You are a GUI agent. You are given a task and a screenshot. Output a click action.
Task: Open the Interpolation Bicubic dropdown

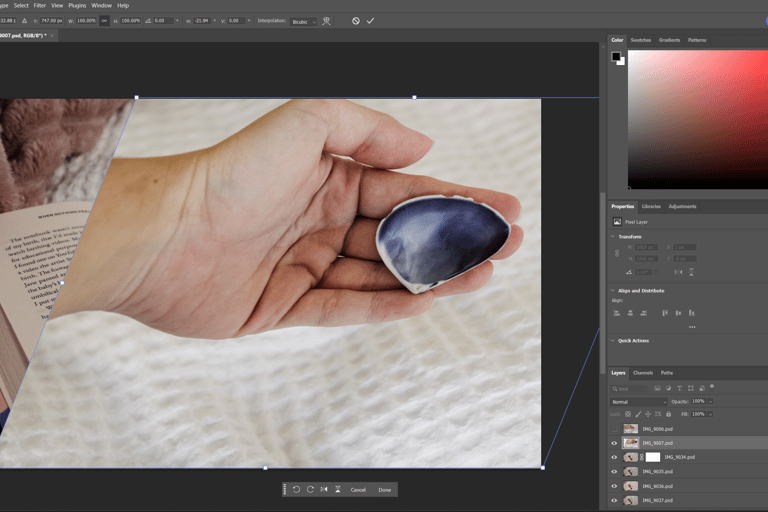303,21
